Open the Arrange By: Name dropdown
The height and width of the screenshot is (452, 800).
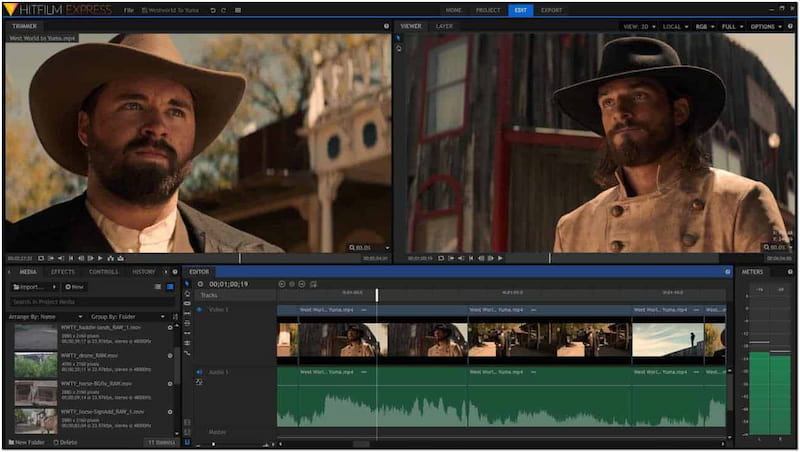45,317
